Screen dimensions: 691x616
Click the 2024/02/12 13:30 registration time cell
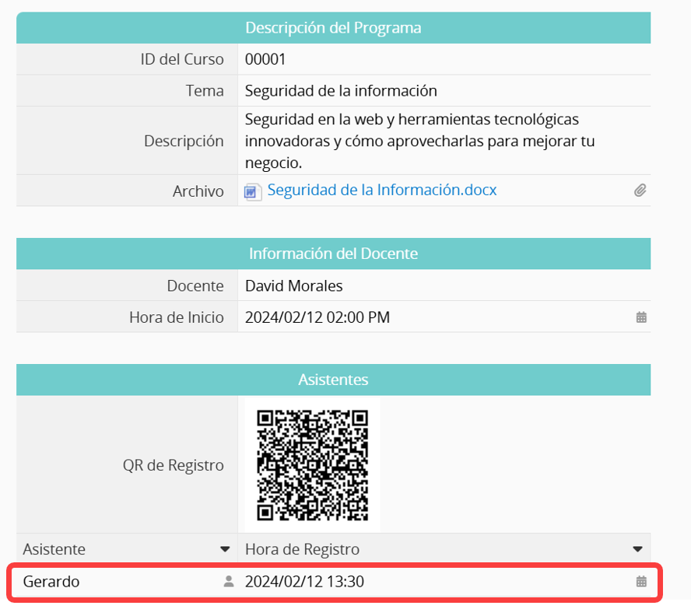coord(304,581)
